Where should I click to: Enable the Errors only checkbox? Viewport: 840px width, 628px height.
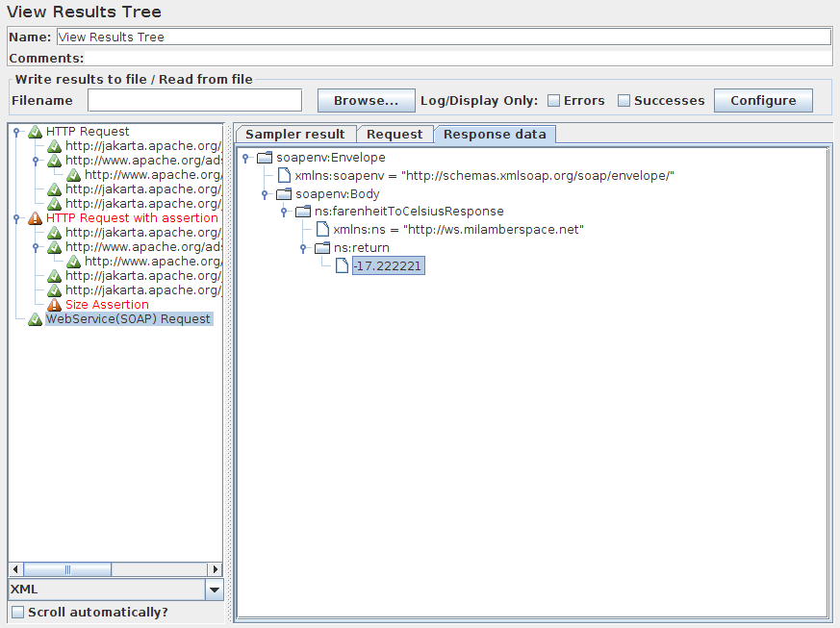554,101
